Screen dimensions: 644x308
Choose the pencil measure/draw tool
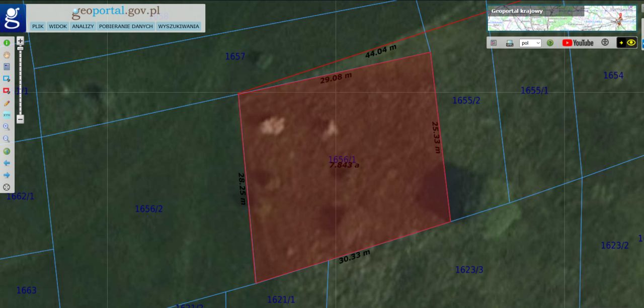pos(7,103)
